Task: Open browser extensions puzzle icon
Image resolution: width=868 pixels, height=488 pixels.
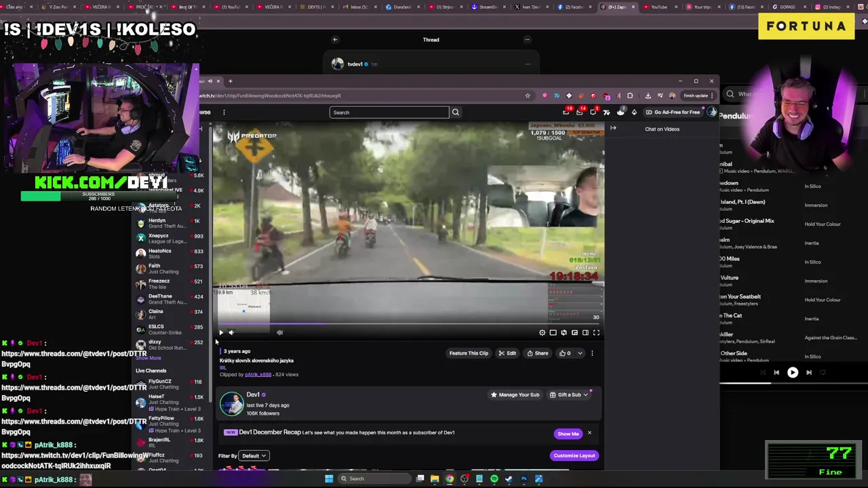Action: tap(630, 96)
